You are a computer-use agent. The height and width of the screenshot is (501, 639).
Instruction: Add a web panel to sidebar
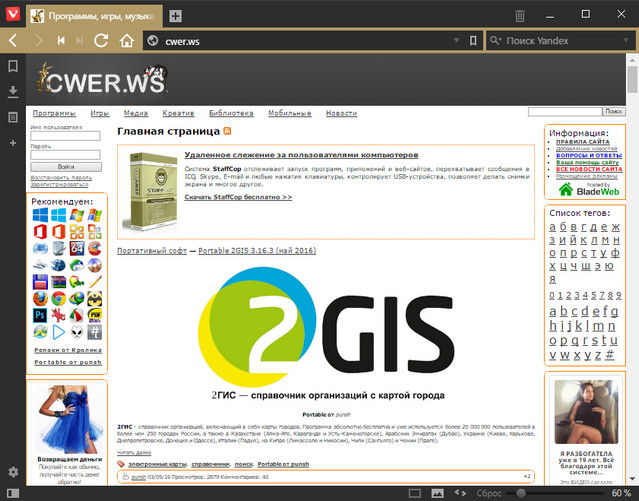tap(13, 143)
